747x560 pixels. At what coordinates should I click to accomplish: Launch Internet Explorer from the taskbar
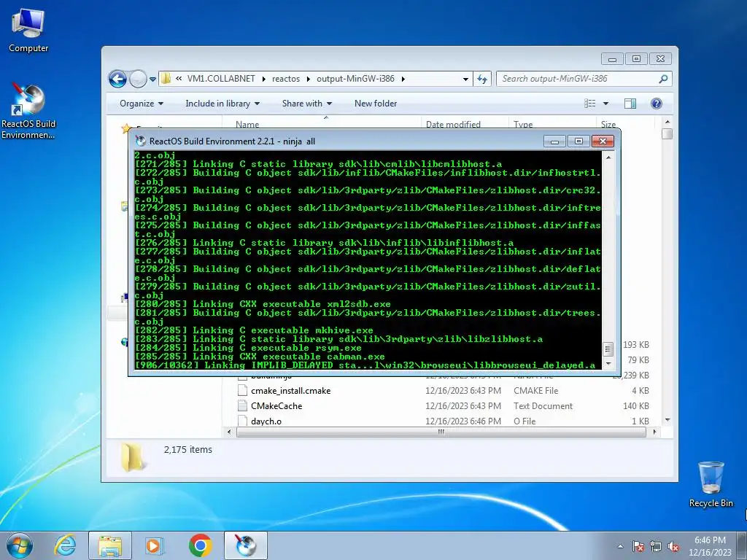pyautogui.click(x=65, y=545)
